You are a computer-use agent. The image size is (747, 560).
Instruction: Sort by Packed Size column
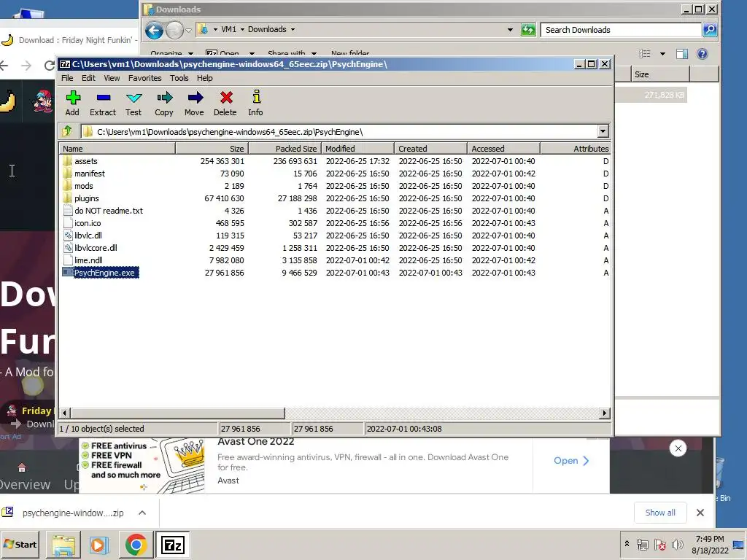285,149
